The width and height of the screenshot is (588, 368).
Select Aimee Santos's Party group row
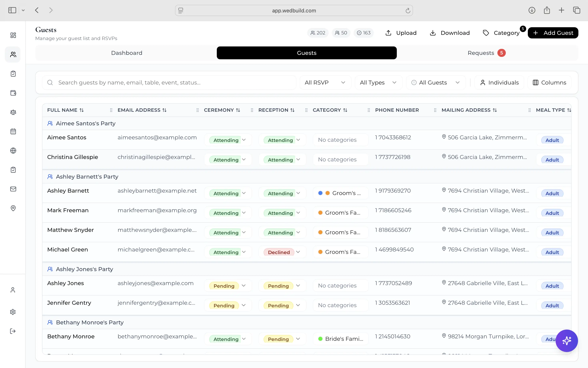click(307, 123)
